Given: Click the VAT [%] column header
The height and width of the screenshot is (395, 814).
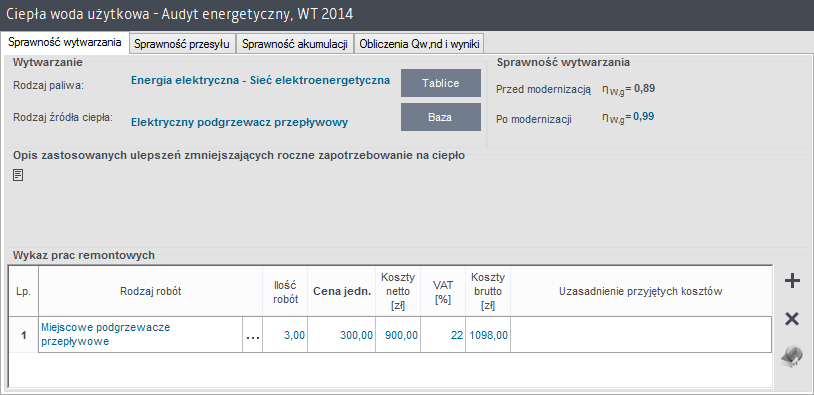Looking at the screenshot, I should pos(443,291).
